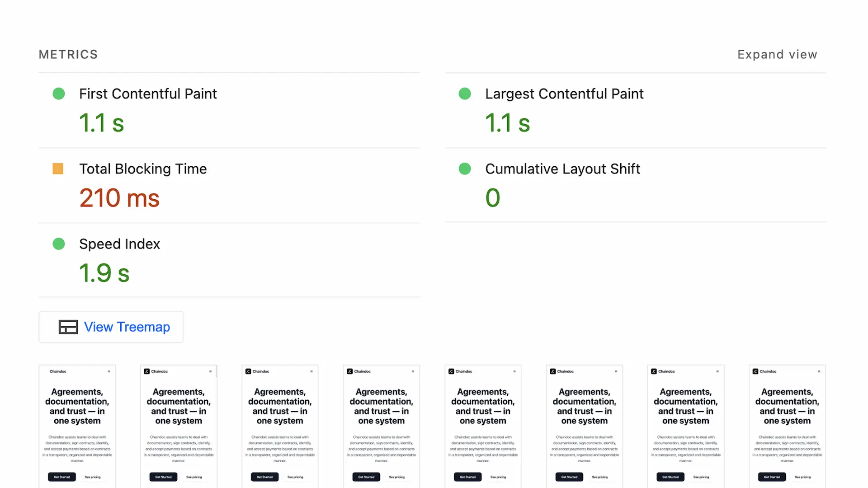
Task: Click the Speed Index metric title
Action: 119,244
